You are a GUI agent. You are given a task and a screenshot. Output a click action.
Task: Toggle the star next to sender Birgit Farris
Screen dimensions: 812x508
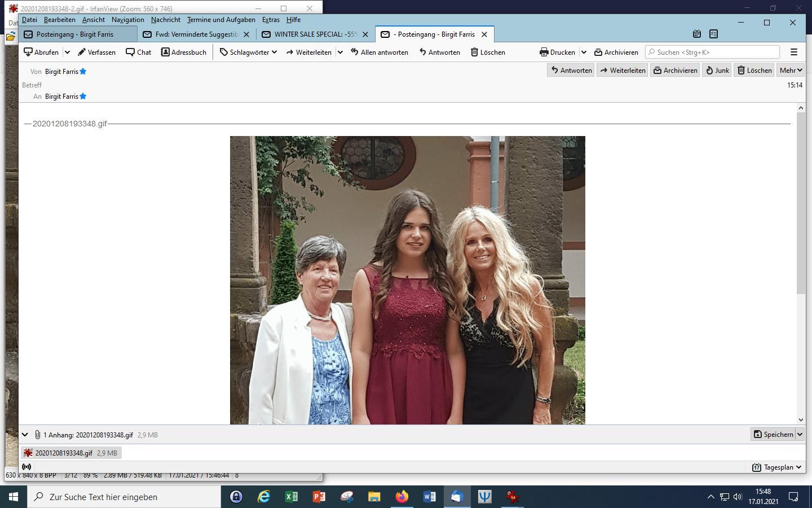83,71
